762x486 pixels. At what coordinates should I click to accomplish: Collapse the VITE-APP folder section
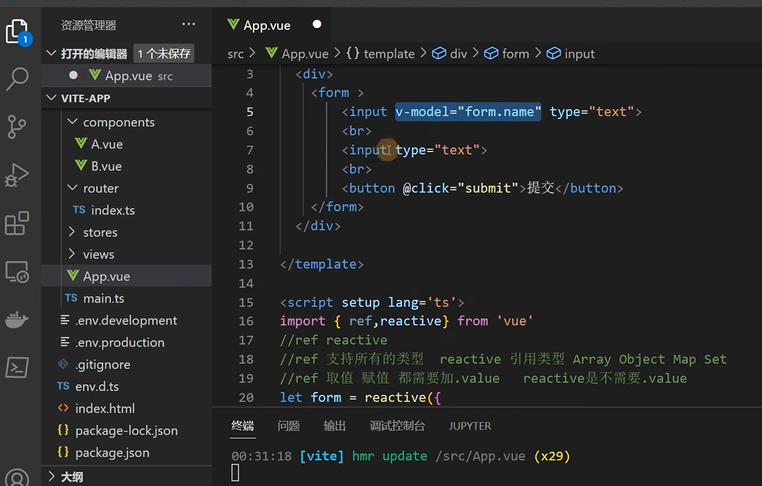click(x=52, y=98)
